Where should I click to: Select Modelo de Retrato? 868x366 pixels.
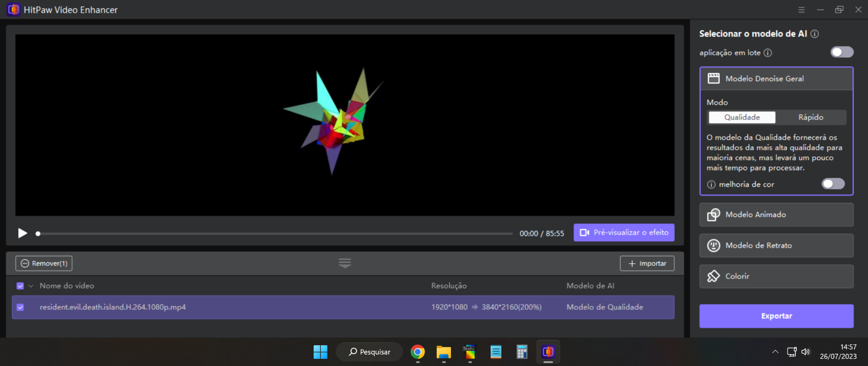click(x=776, y=246)
